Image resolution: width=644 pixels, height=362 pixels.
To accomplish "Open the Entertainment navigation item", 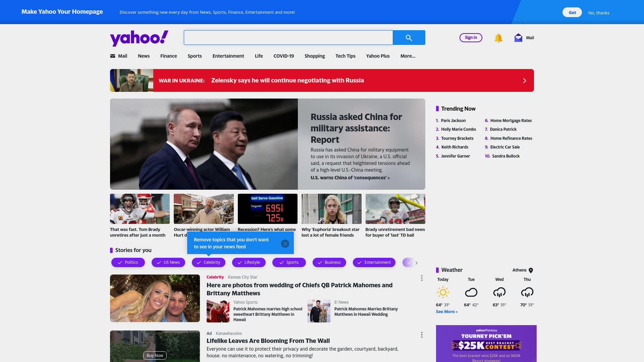I will (x=228, y=56).
